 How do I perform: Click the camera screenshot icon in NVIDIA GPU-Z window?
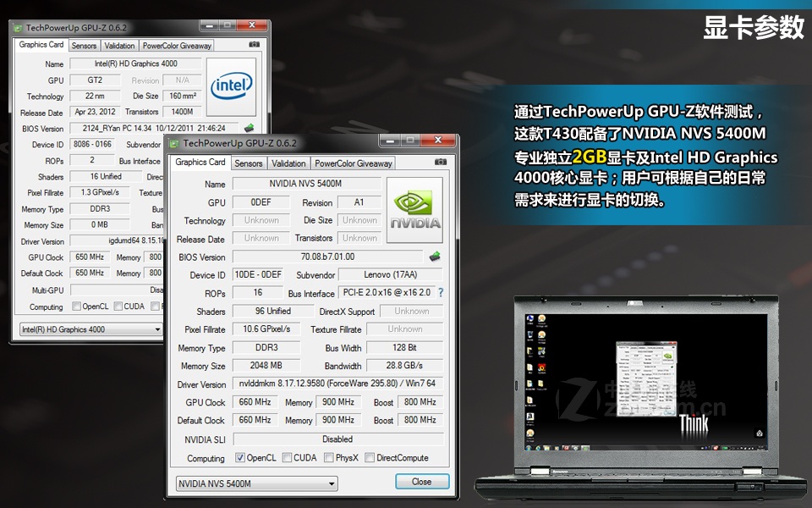[x=440, y=162]
